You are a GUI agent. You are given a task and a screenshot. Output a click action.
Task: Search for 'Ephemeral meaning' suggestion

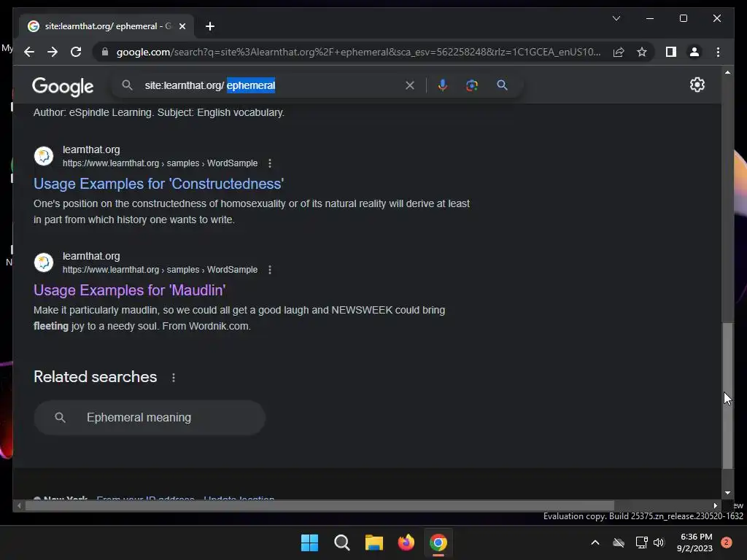(x=149, y=418)
